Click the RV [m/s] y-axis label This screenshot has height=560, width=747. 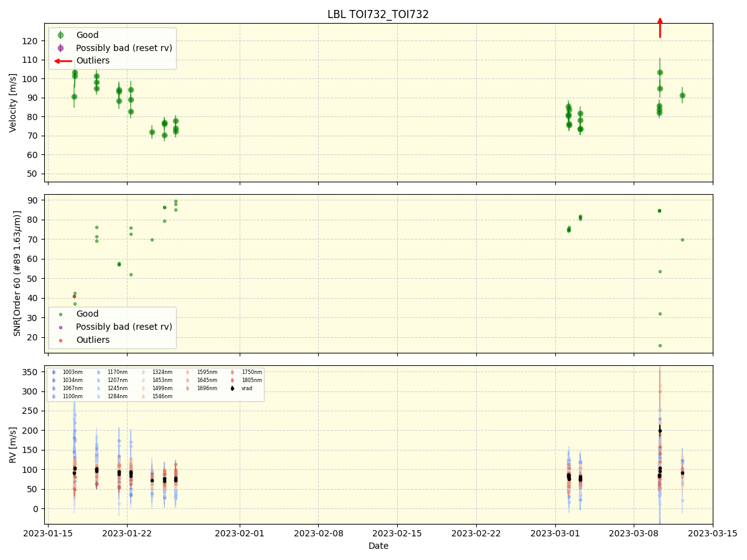pyautogui.click(x=13, y=444)
